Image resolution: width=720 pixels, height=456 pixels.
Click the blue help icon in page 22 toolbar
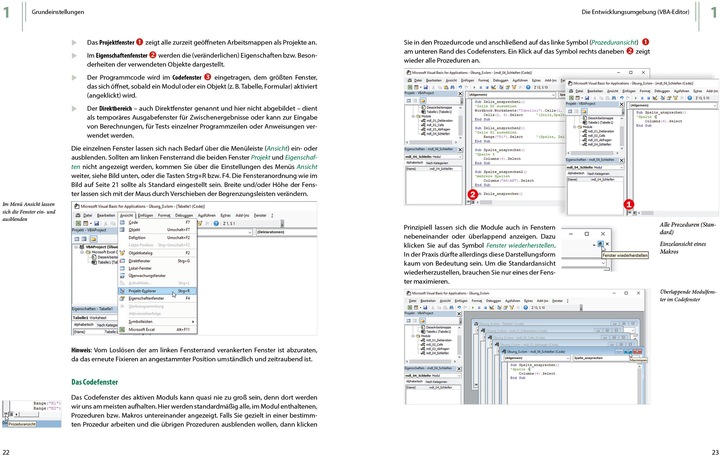pos(216,223)
